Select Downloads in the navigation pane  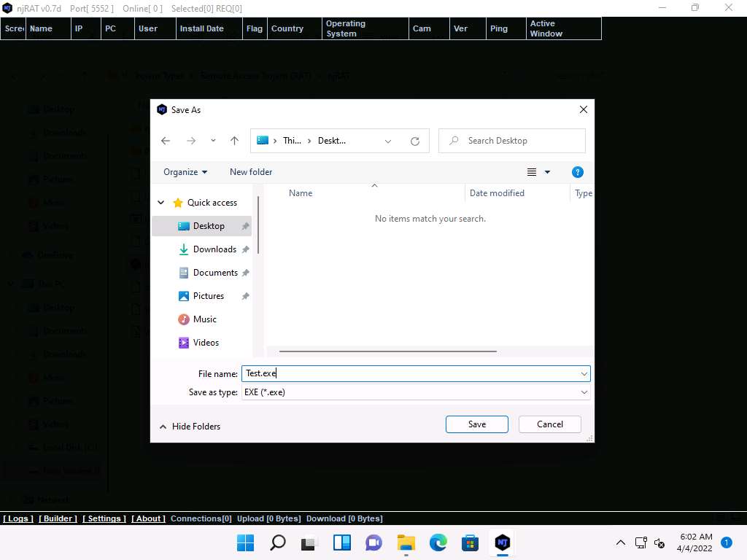(214, 249)
